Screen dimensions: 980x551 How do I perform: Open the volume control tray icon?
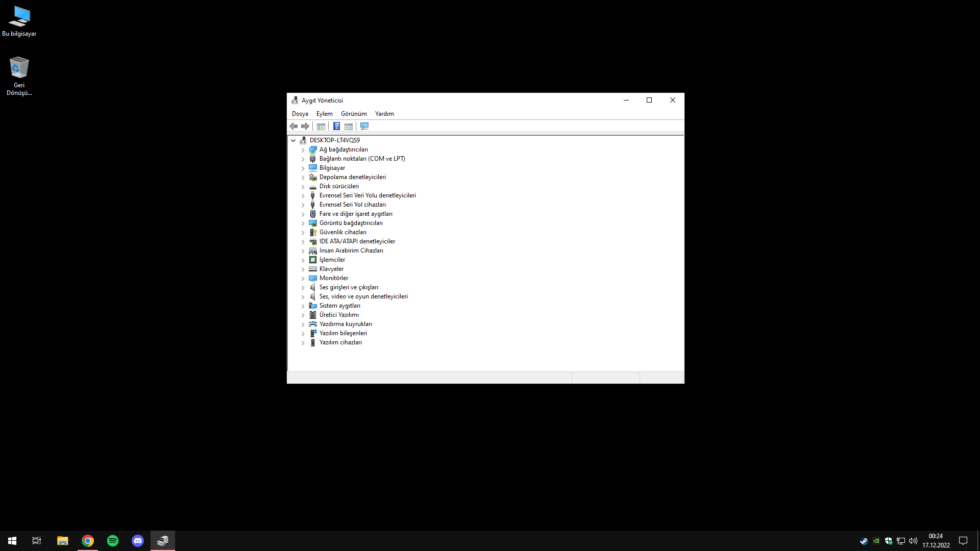pos(913,541)
